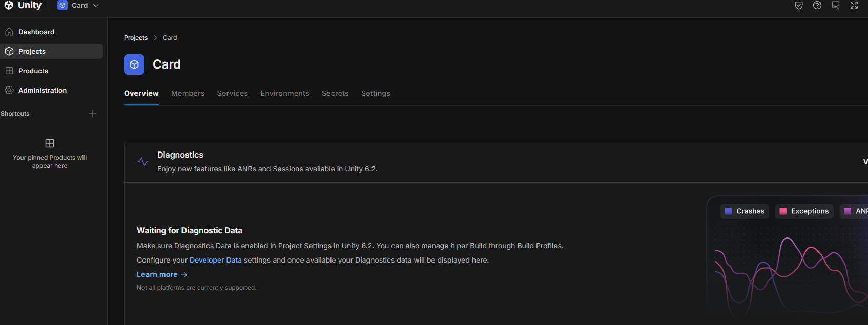Click the pink Exceptions color swatch
The image size is (868, 325).
click(x=783, y=211)
